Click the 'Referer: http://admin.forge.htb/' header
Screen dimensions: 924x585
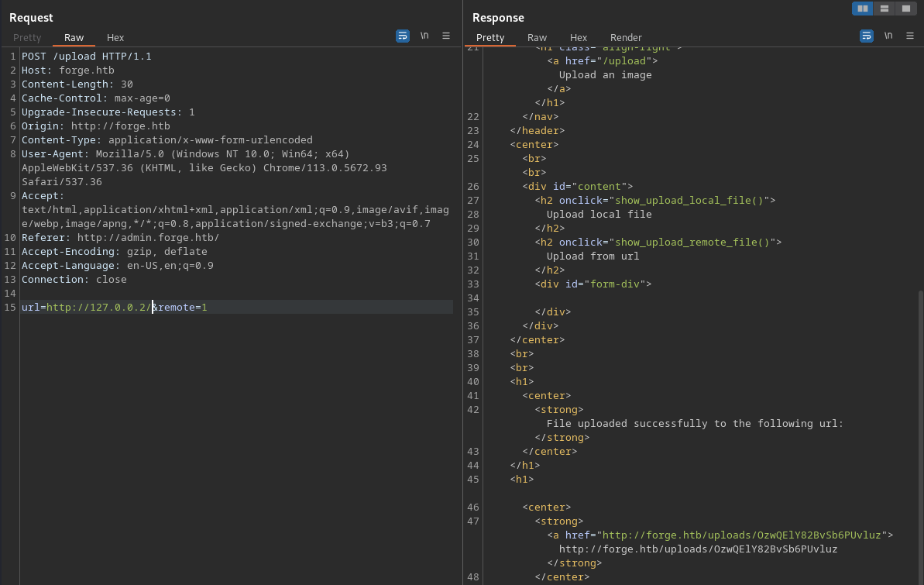click(120, 238)
